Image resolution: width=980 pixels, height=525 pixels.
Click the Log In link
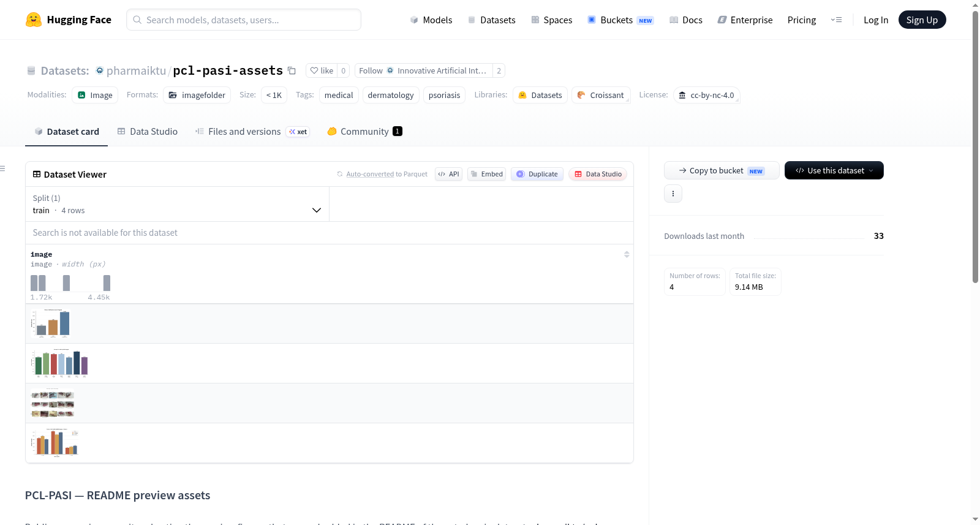pyautogui.click(x=876, y=20)
